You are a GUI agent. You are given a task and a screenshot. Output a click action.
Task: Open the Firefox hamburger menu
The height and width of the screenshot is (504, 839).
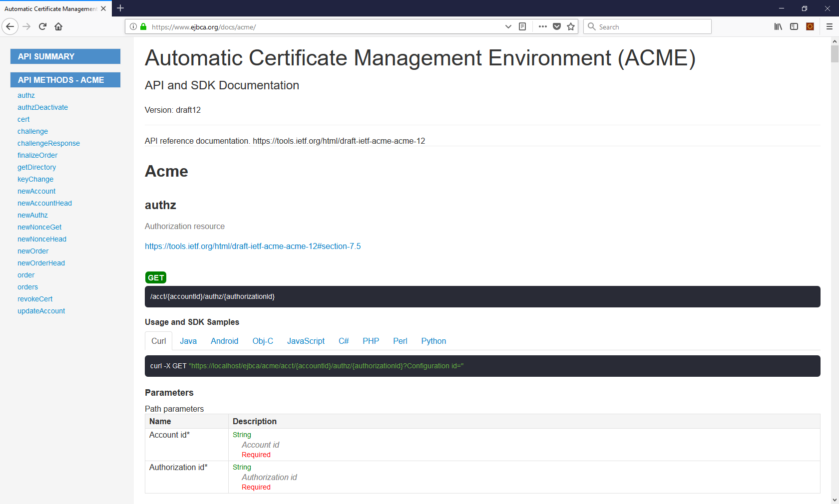830,26
